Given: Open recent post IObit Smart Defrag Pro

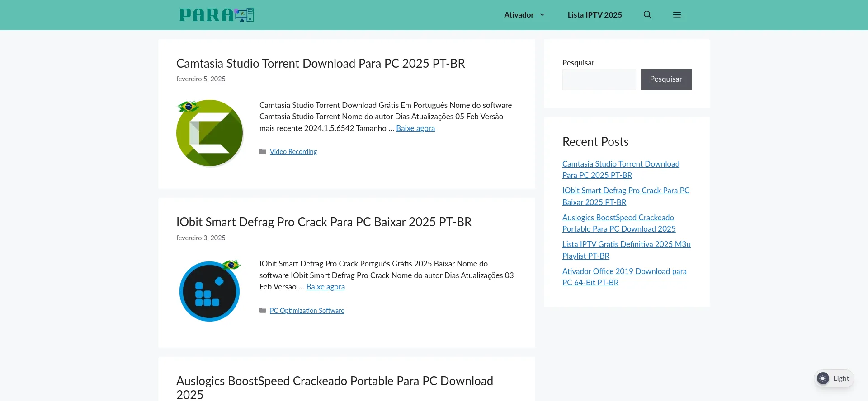Looking at the screenshot, I should coord(626,196).
